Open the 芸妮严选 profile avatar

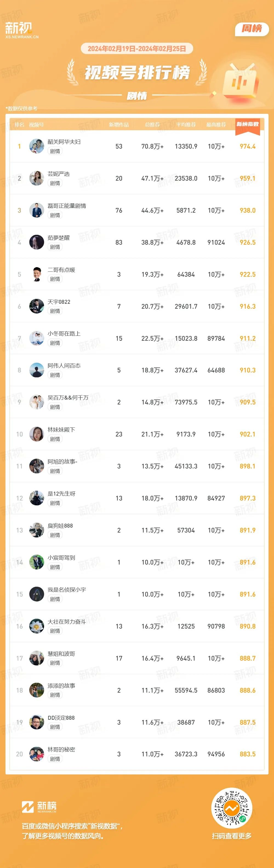coord(36,178)
